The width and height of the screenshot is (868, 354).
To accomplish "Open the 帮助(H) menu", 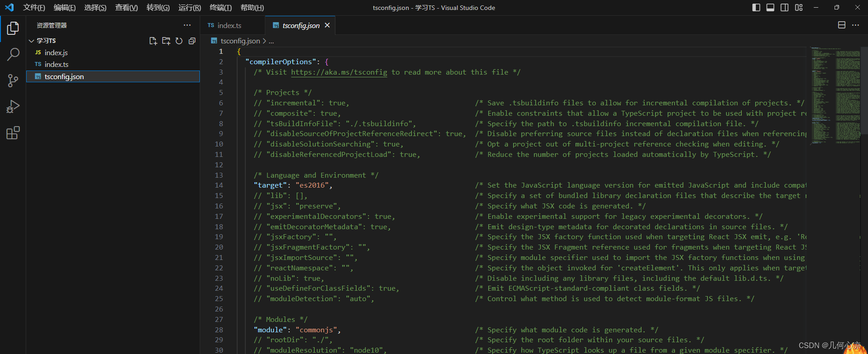I will 252,8.
